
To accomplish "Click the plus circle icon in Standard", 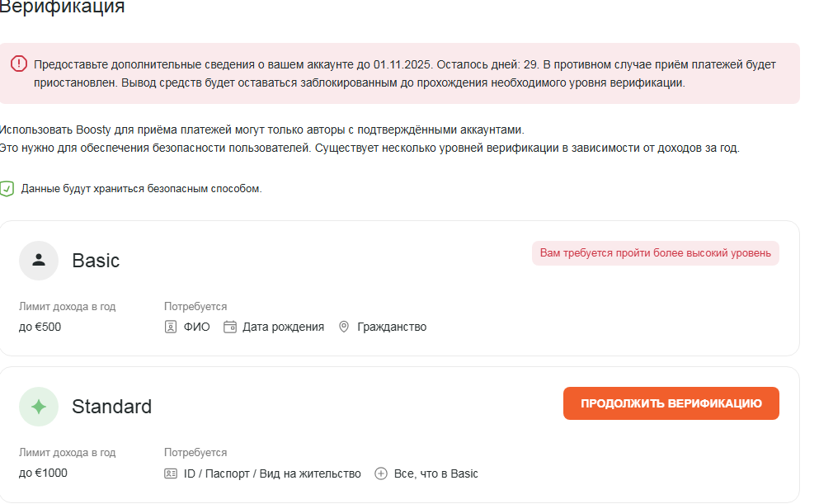I will (x=381, y=473).
